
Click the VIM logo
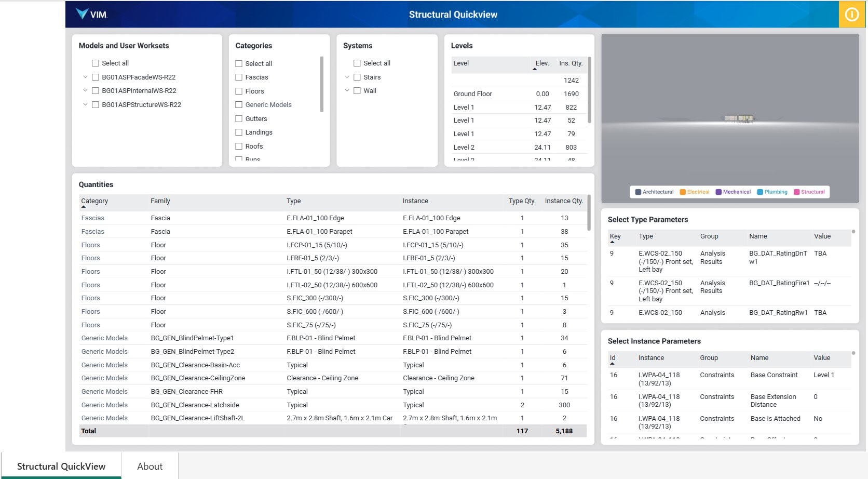pos(91,14)
